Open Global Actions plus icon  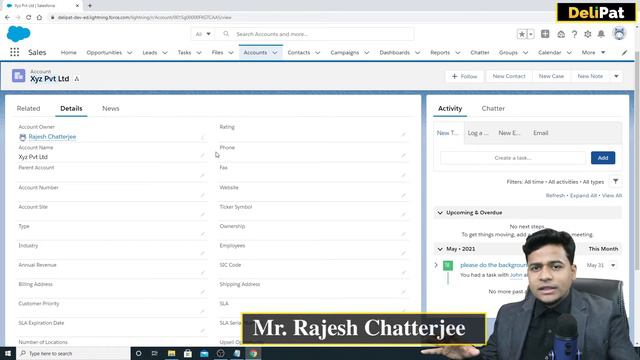pos(545,34)
